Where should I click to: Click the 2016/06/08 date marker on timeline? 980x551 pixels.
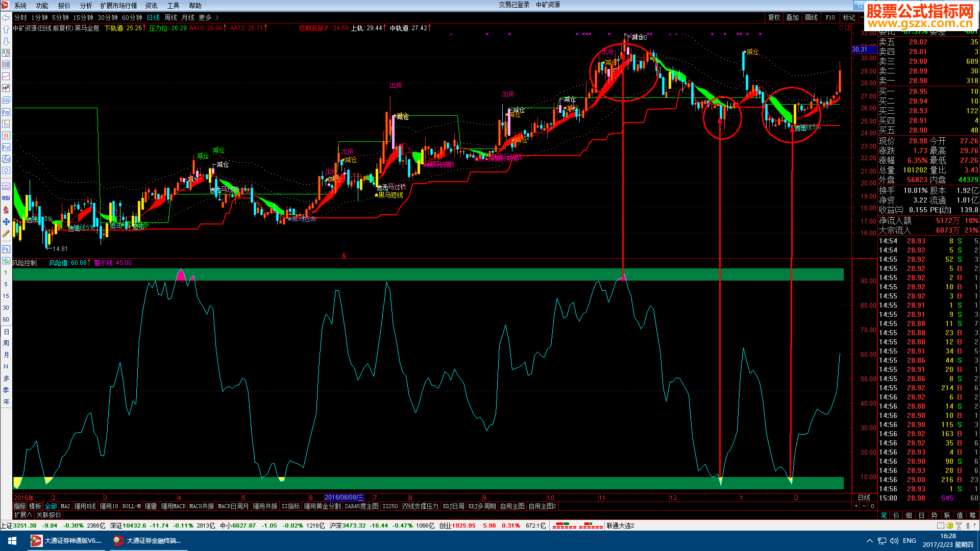tap(344, 497)
